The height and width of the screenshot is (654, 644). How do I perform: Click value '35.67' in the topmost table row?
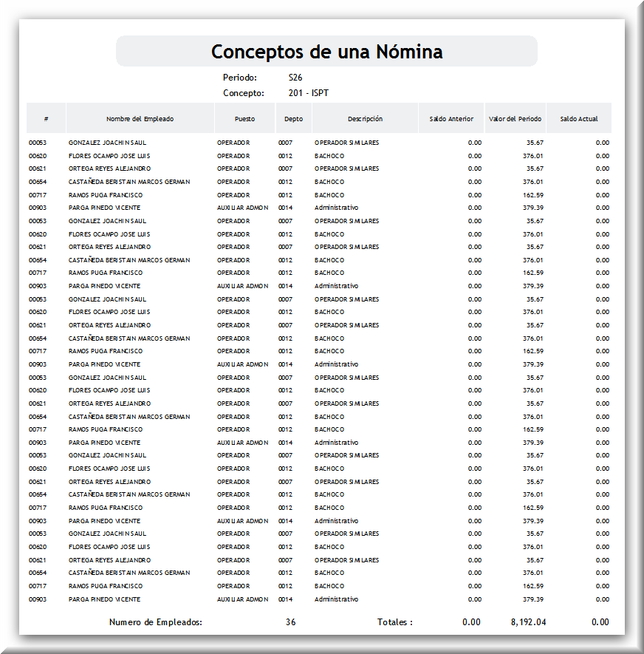coord(535,143)
